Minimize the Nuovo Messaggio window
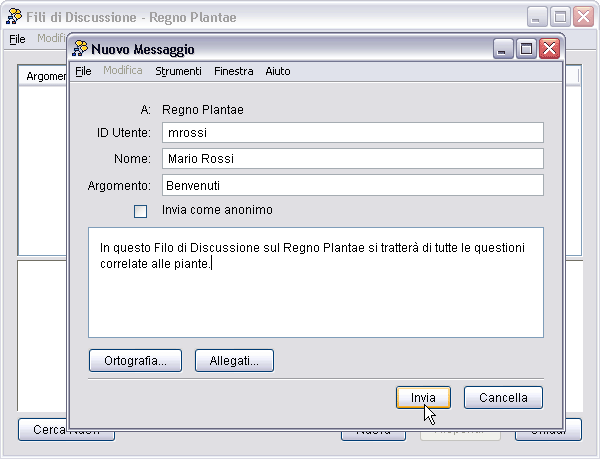Image resolution: width=600 pixels, height=459 pixels. pyautogui.click(x=504, y=48)
